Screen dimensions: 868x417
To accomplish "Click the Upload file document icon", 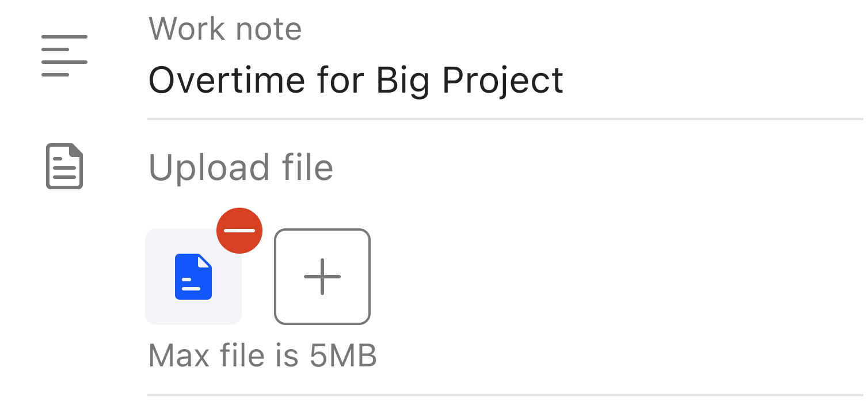I will coord(64,166).
